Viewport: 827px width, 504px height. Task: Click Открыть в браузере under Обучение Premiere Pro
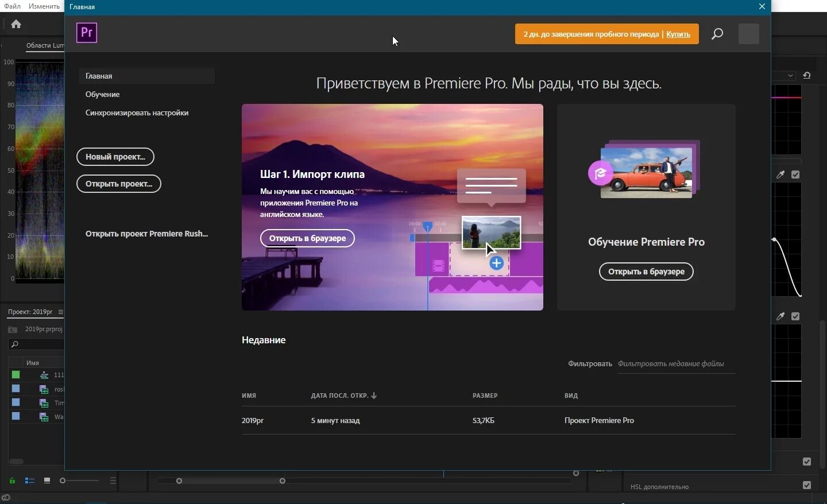click(647, 272)
